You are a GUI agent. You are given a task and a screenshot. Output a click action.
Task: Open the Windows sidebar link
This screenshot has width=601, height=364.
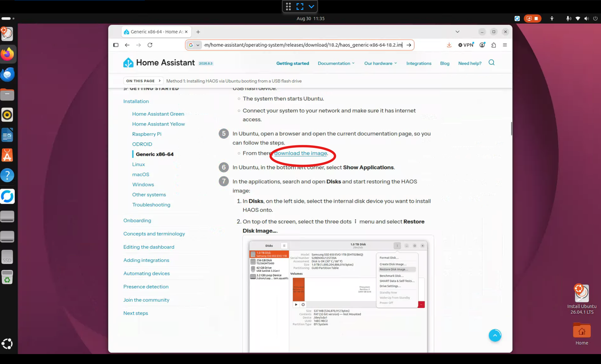coord(143,184)
